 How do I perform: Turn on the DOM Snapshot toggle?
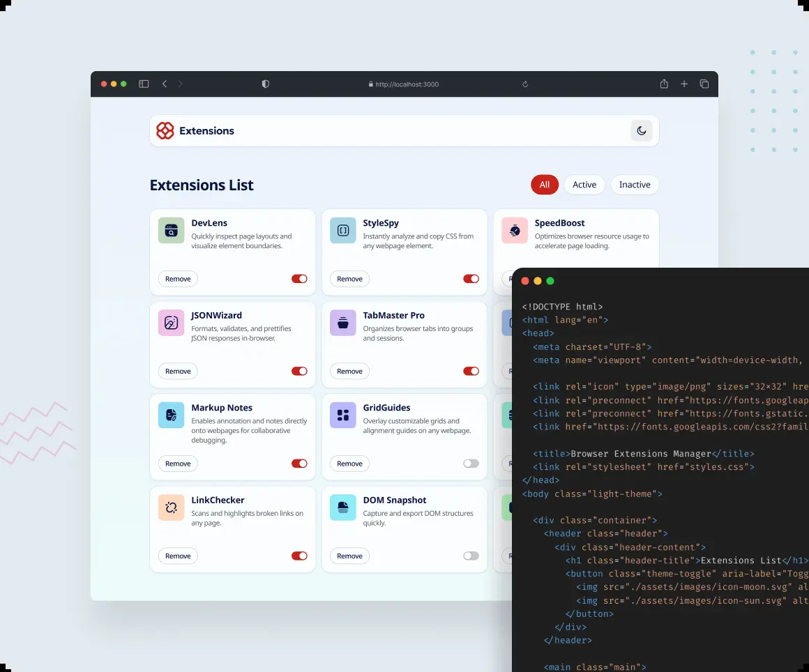click(x=471, y=556)
